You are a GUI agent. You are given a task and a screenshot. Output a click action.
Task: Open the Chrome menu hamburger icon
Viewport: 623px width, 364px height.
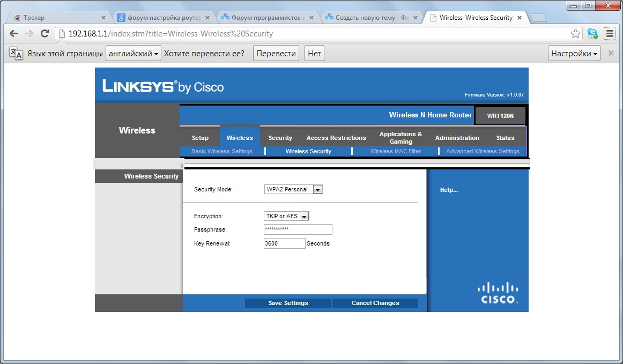610,34
